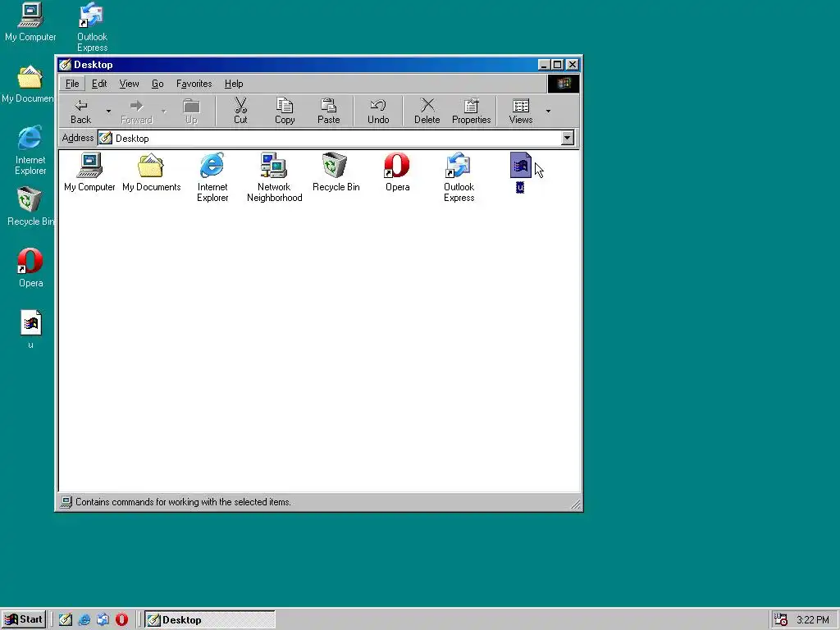Select Outlook Express on desktop background
840x630 pixels.
coord(92,27)
